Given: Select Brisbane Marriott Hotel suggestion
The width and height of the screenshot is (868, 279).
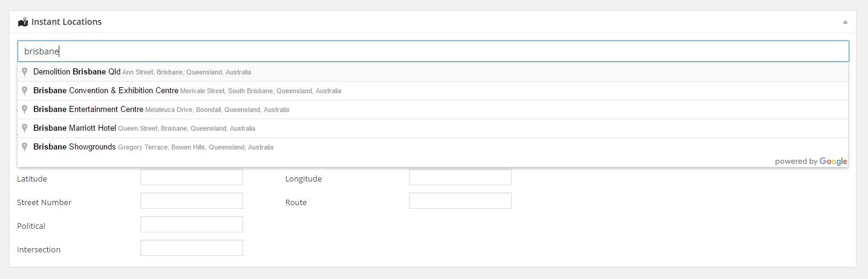Looking at the screenshot, I should (x=433, y=128).
